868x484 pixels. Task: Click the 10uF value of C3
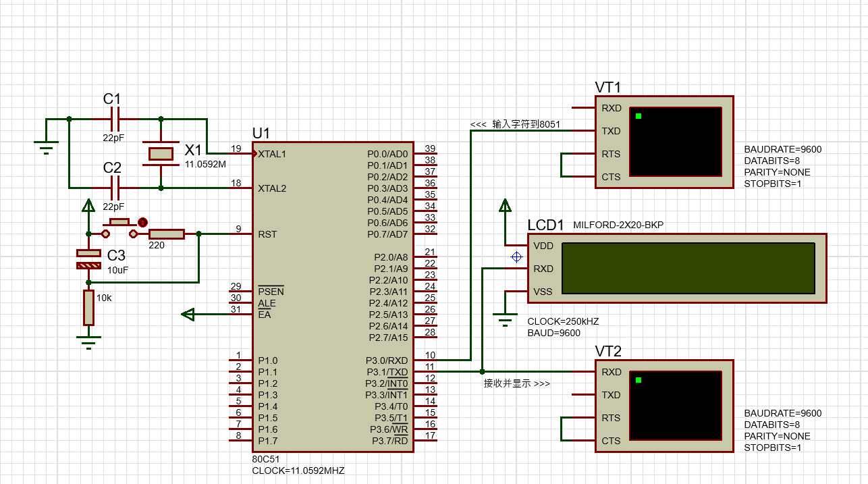[x=117, y=269]
